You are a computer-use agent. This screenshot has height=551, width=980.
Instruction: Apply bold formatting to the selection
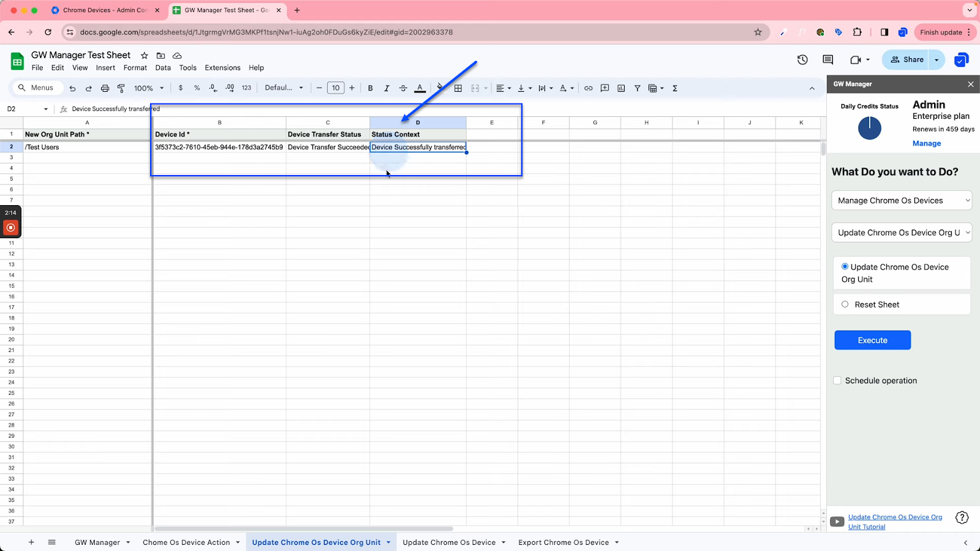pyautogui.click(x=370, y=88)
